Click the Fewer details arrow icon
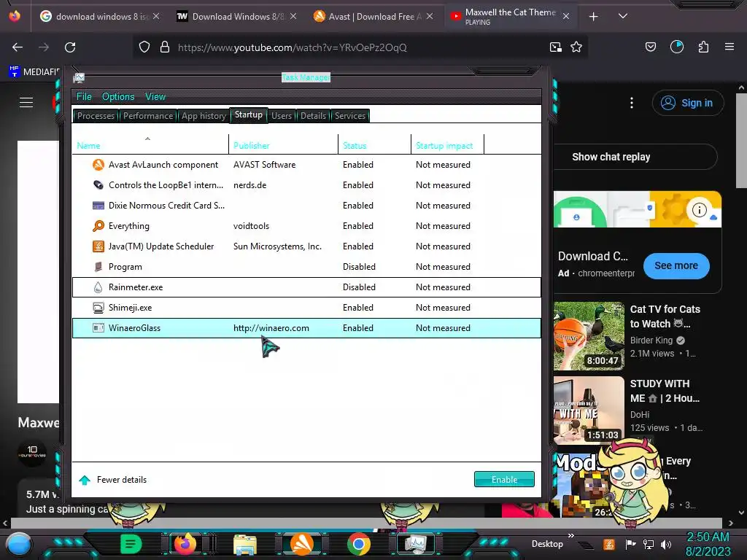 pyautogui.click(x=85, y=480)
